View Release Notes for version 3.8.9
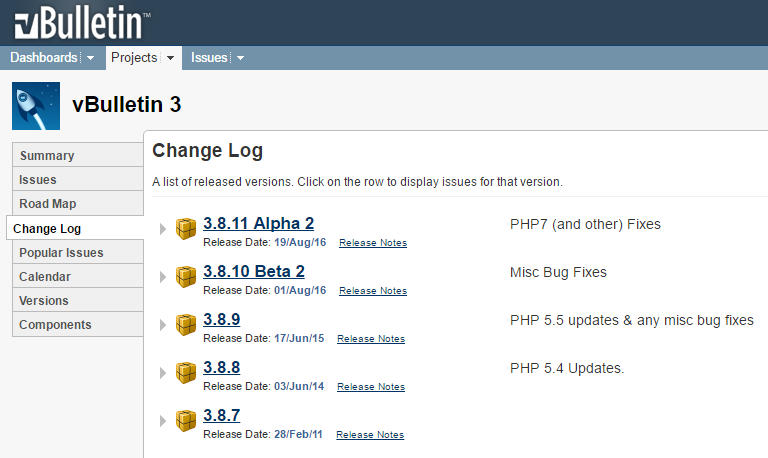Viewport: 768px width, 458px height. point(371,338)
